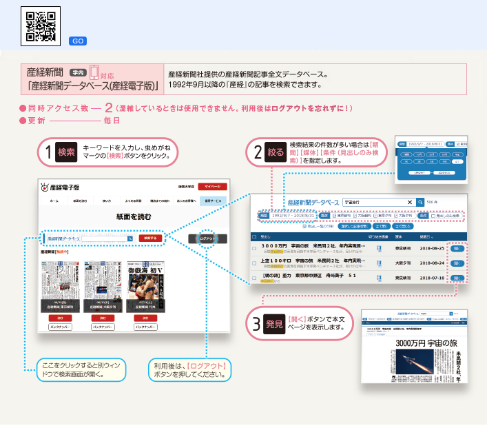Screen dimensions: 487x448
Task: Click バックナンバー under the sumo edition thumbnail
Action: click(145, 327)
